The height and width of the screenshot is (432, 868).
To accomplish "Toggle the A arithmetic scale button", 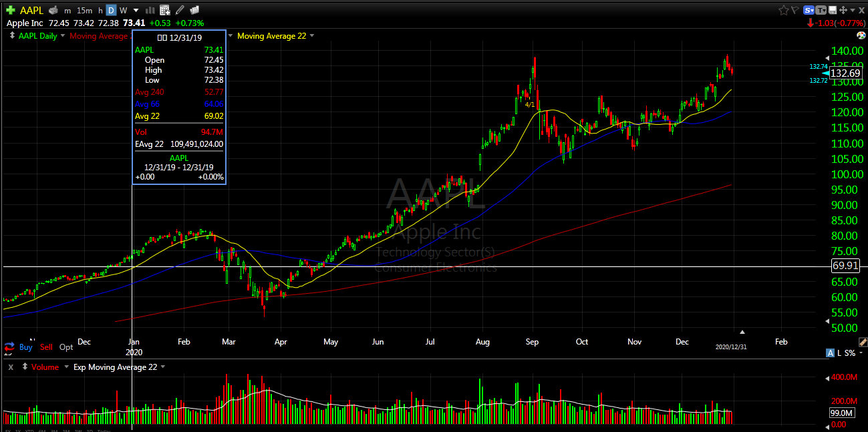I will (x=830, y=353).
